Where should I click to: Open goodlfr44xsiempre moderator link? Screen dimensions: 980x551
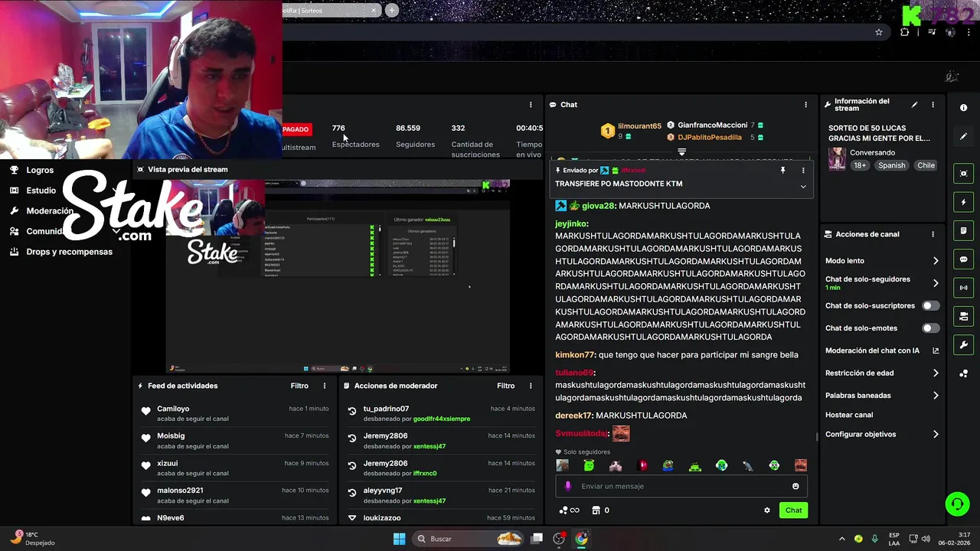441,419
